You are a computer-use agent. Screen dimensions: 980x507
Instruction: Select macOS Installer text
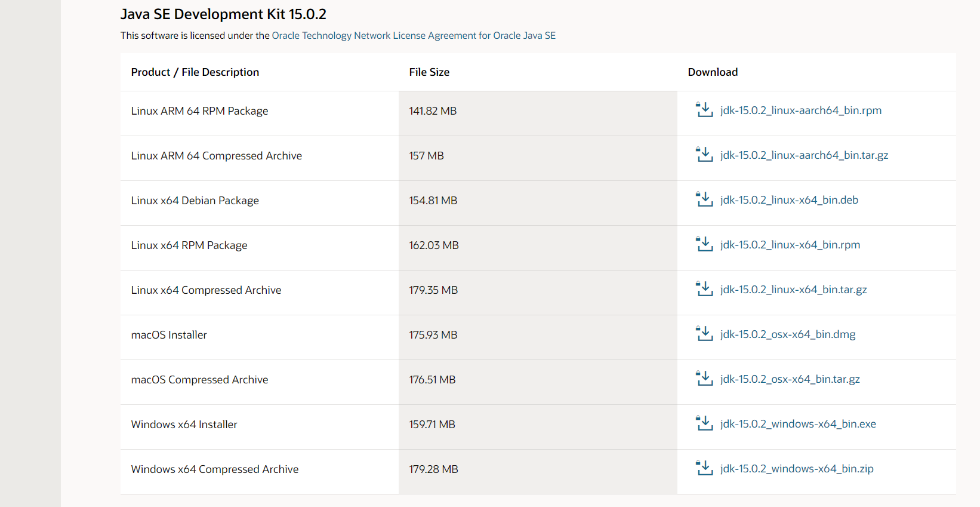point(169,335)
